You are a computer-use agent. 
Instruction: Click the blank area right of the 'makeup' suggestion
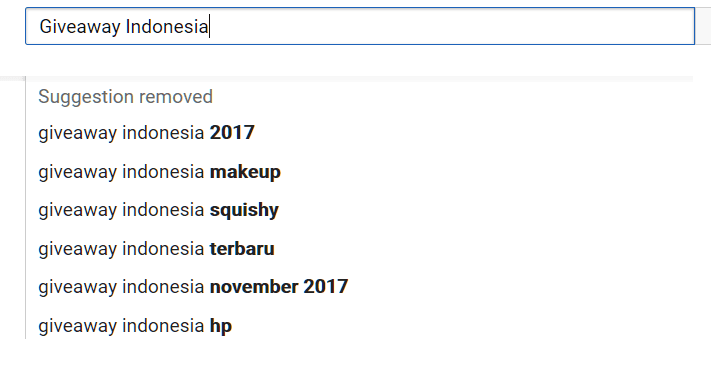485,171
